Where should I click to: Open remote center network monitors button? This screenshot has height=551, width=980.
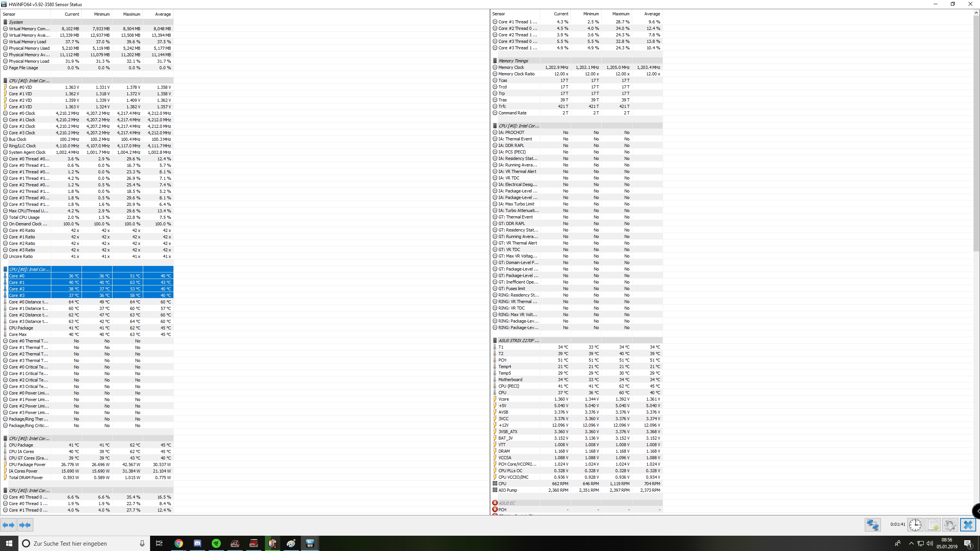872,525
